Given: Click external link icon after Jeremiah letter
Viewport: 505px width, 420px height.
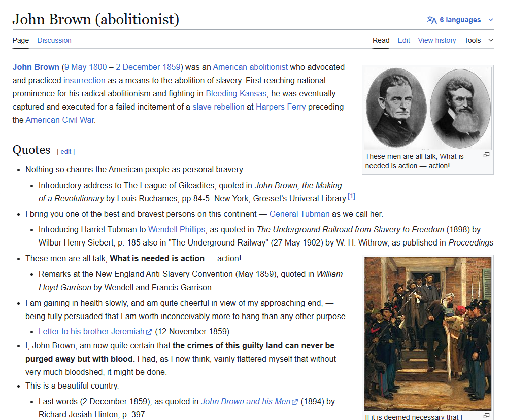Looking at the screenshot, I should 149,332.
